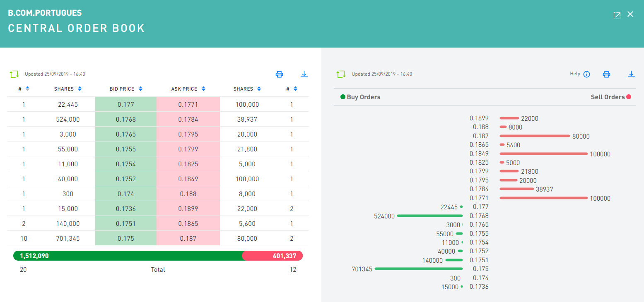The height and width of the screenshot is (302, 644).
Task: Print the buy/sell orders chart
Action: (607, 74)
